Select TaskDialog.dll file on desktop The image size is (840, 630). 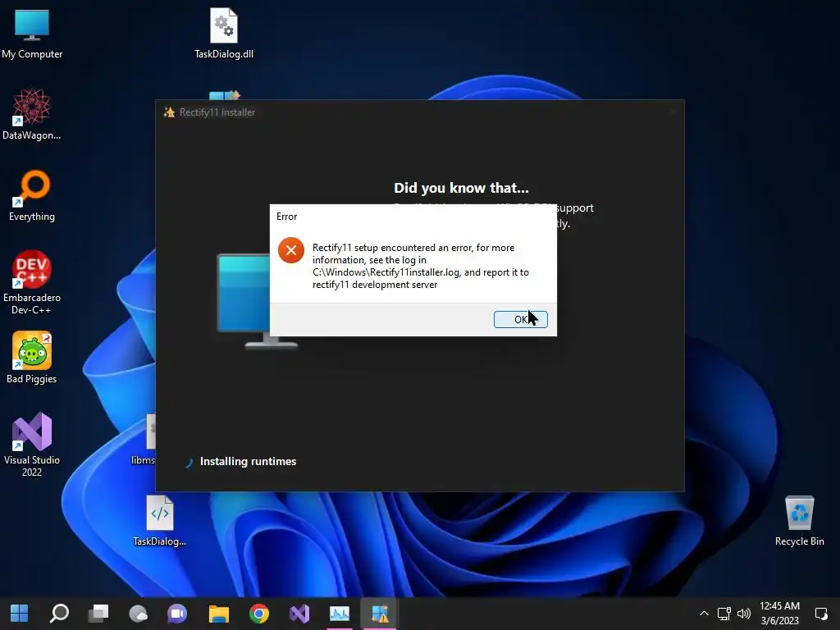(224, 33)
